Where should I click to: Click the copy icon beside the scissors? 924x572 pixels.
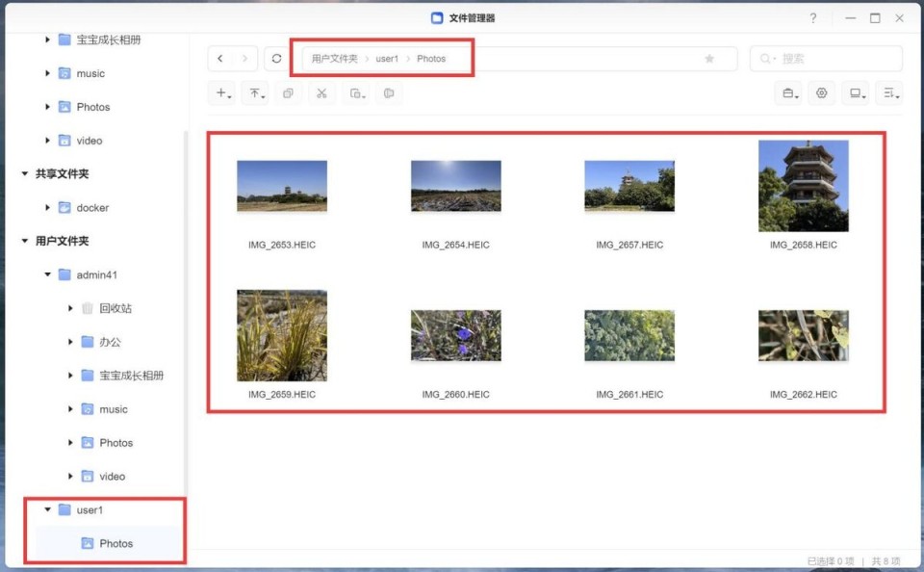pyautogui.click(x=288, y=93)
